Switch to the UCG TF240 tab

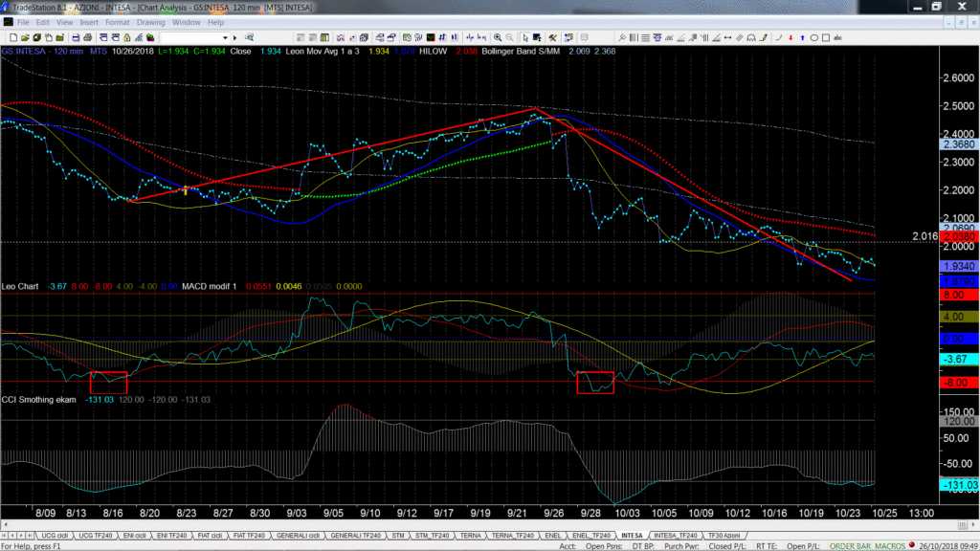(x=96, y=536)
